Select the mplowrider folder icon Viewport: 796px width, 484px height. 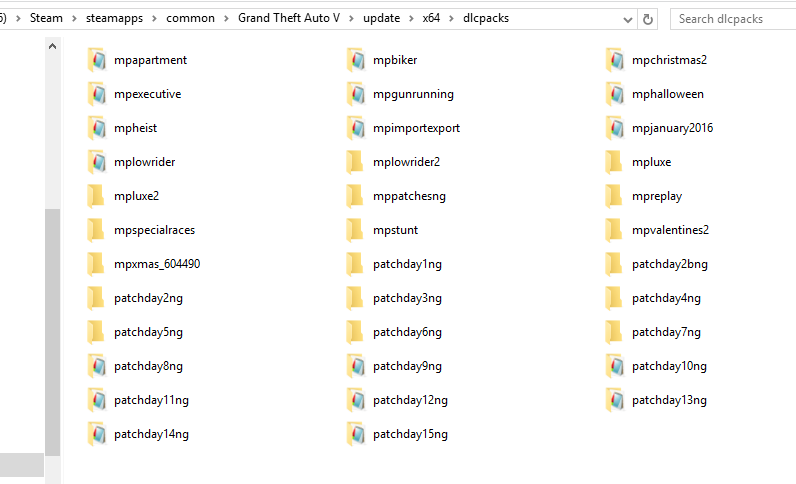click(96, 162)
